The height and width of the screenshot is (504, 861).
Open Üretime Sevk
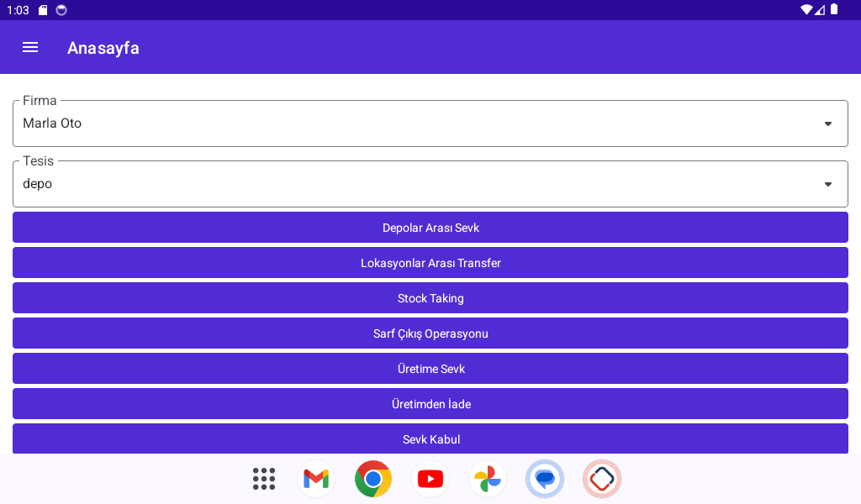(x=430, y=369)
